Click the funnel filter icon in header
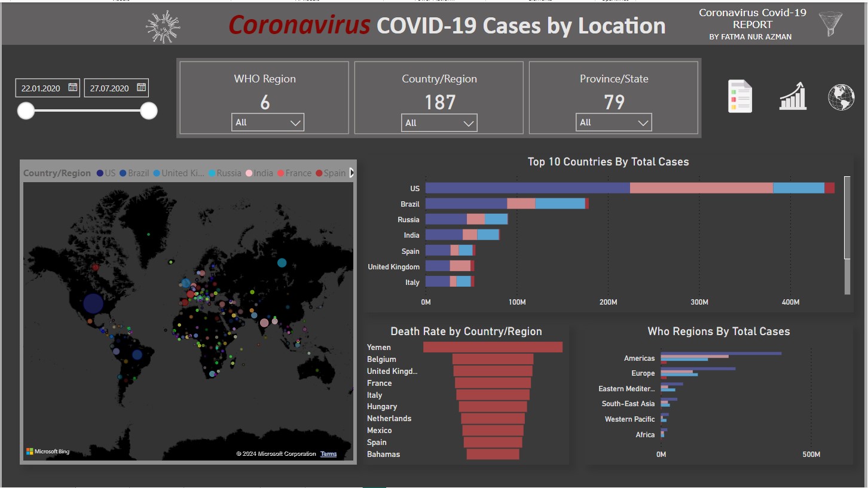Viewport: 868px width, 488px height. [x=830, y=24]
